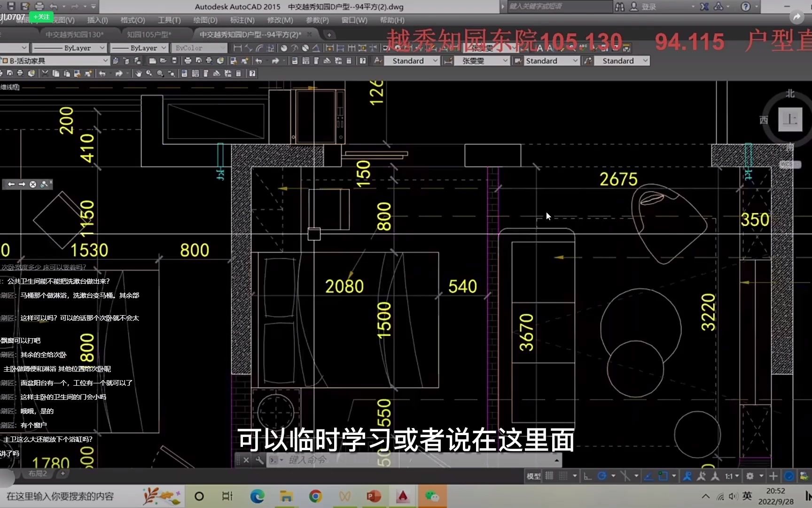812x508 pixels.
Task: Open the help question mark in title bar
Action: pyautogui.click(x=746, y=7)
